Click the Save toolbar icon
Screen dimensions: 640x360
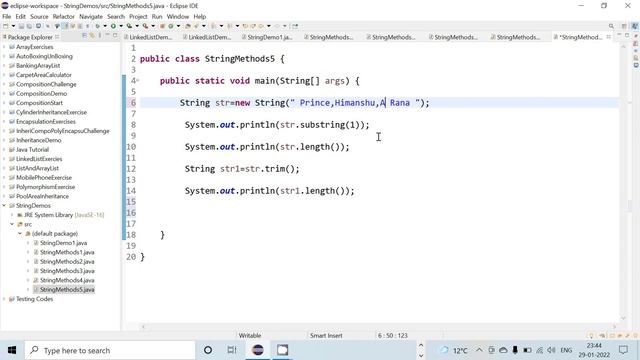click(x=21, y=26)
